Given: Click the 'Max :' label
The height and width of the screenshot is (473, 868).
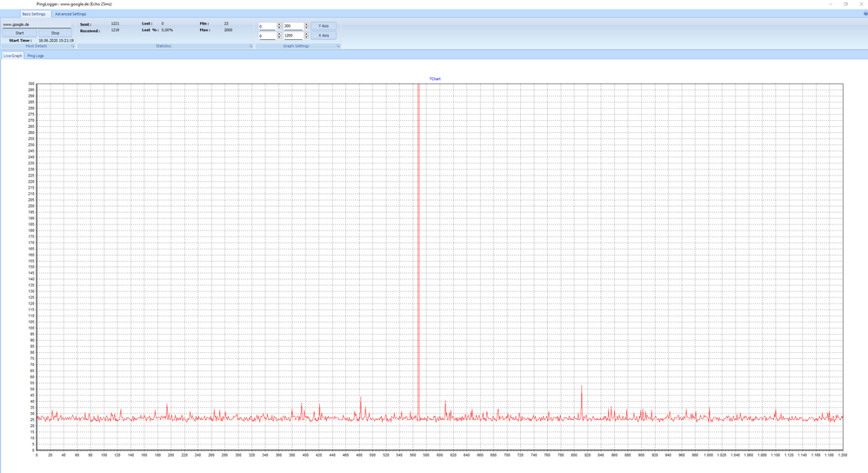Looking at the screenshot, I should pos(204,30).
